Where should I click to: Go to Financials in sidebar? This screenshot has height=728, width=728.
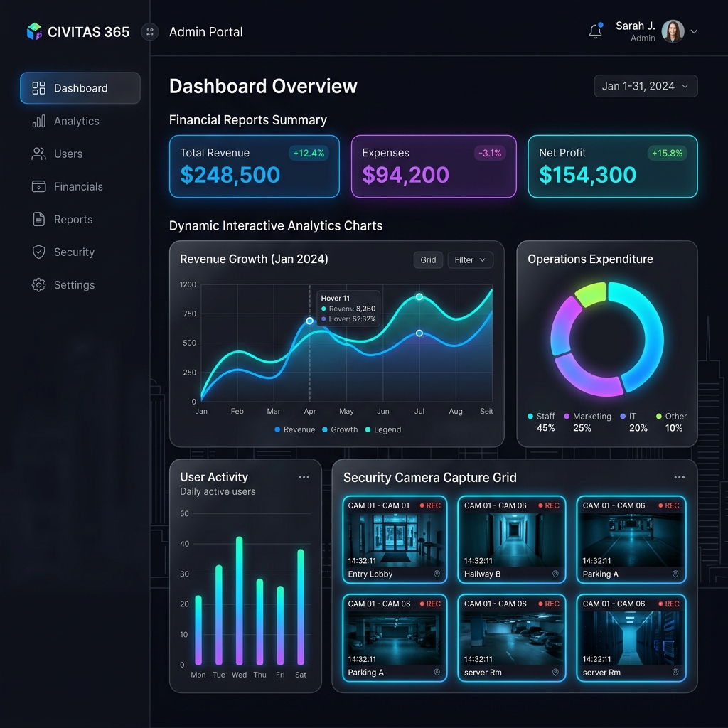[x=80, y=187]
